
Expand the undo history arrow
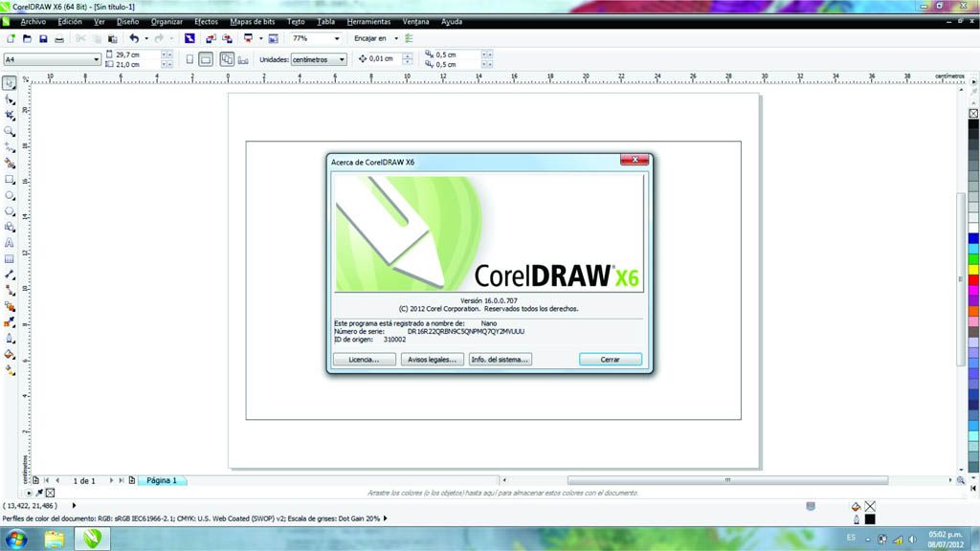coord(146,38)
